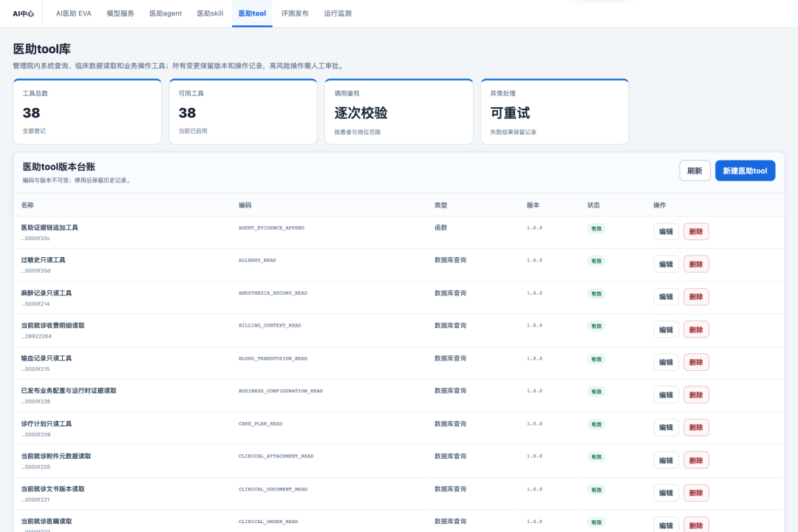Screen dimensions: 798x532
Task: Select the code CLINICAL_DOCUMENT_READ
Action: 273,489
